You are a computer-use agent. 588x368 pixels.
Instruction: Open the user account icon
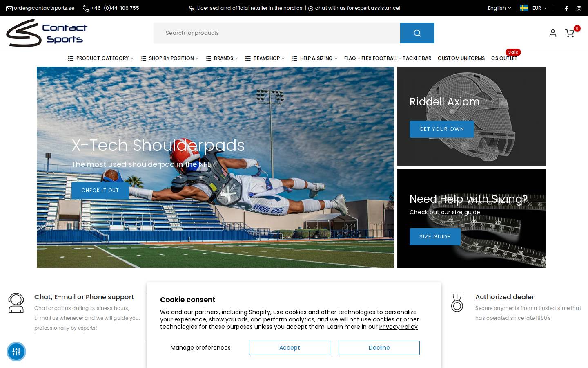553,33
